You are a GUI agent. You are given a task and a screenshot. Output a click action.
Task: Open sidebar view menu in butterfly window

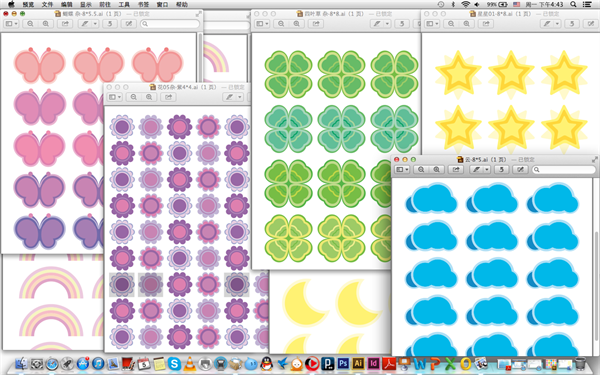click(x=11, y=24)
